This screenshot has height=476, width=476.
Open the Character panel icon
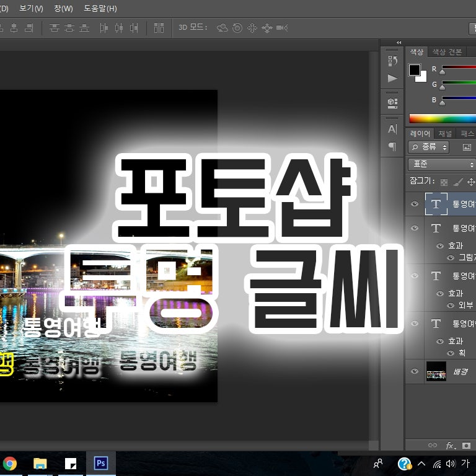(392, 130)
